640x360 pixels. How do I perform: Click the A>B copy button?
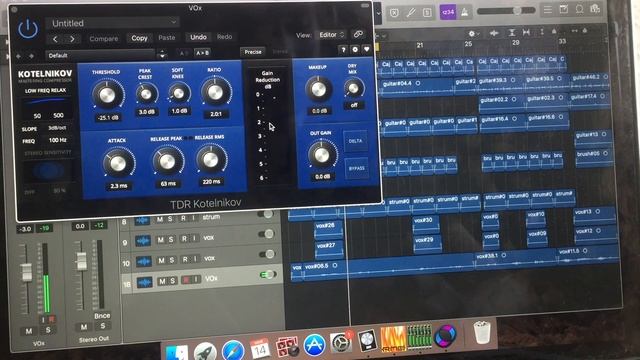202,53
